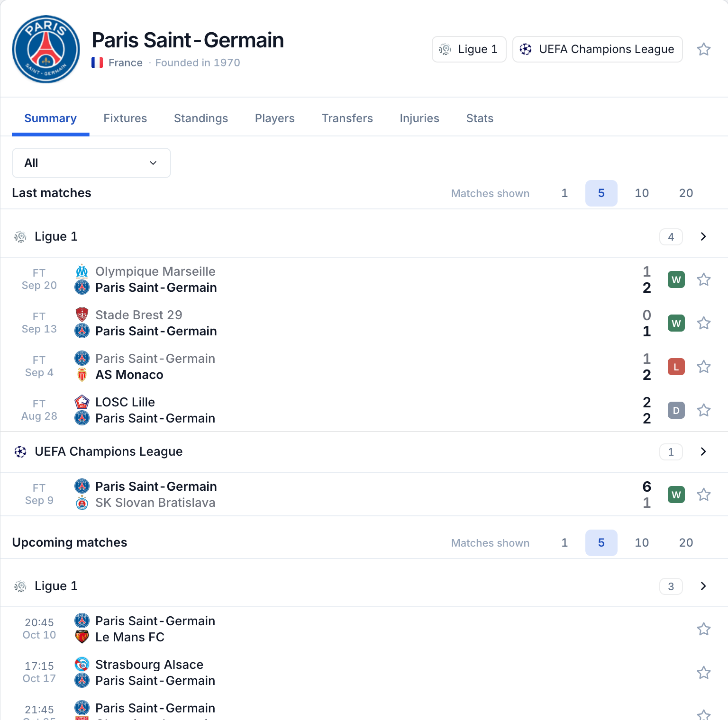Click the PSG crest in the Le Mans fixture
Image resolution: width=728 pixels, height=720 pixels.
coord(82,621)
